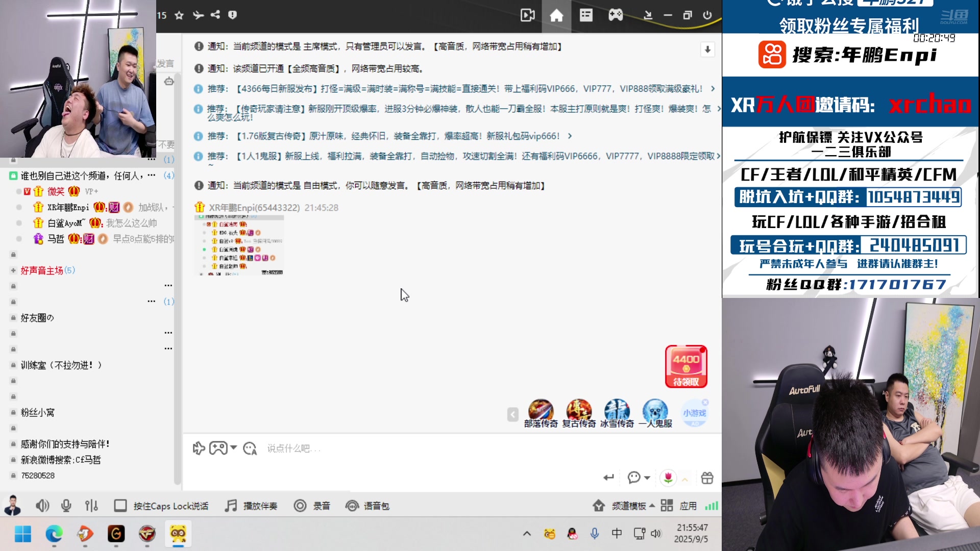Select the 粉丝小窝 channel

click(38, 412)
